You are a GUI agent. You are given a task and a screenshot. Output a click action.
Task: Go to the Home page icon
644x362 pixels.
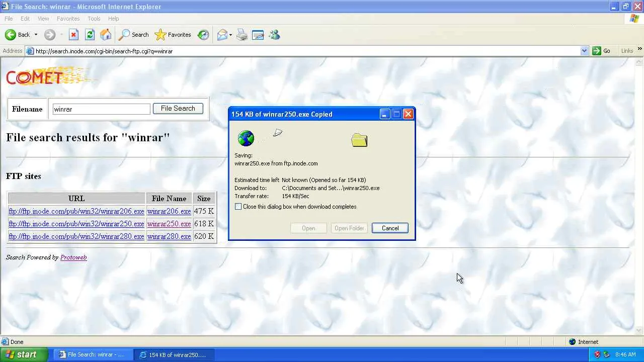pyautogui.click(x=106, y=35)
